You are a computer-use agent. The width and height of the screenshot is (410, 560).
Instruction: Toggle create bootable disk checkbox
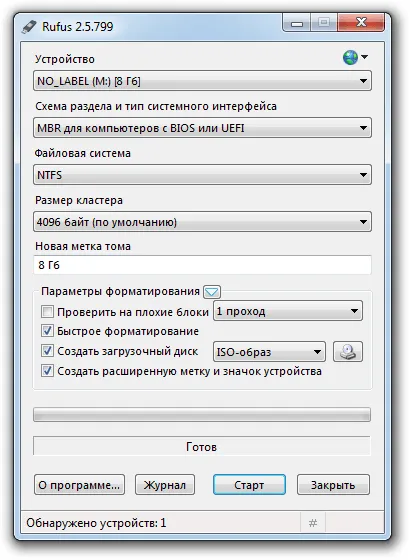(47, 351)
